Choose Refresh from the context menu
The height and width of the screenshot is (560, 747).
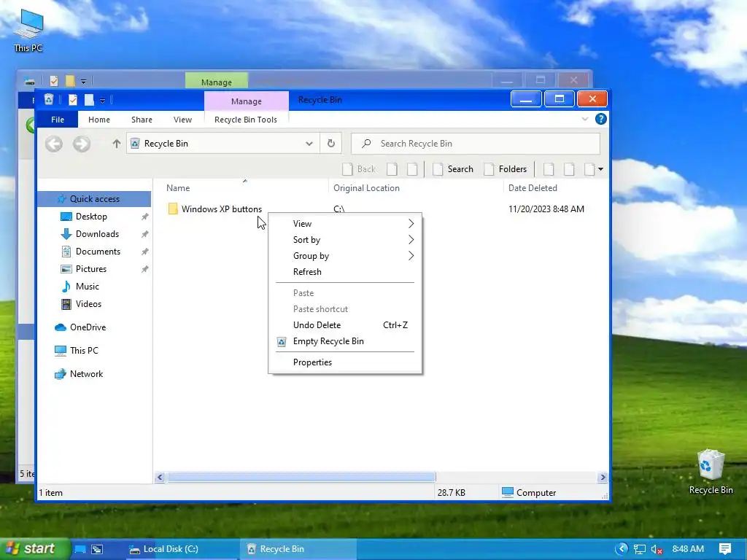[x=345, y=272]
